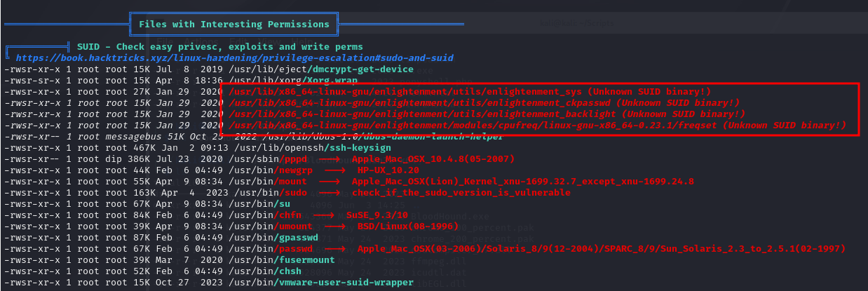
Task: Select the enlightenment_sys SUID binary line
Action: [470, 92]
